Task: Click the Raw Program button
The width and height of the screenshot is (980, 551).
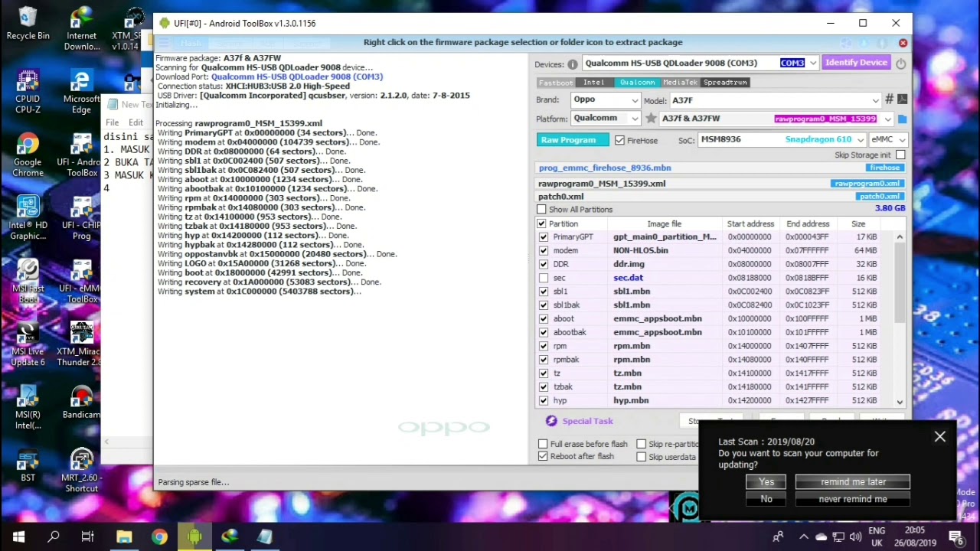Action: click(572, 140)
